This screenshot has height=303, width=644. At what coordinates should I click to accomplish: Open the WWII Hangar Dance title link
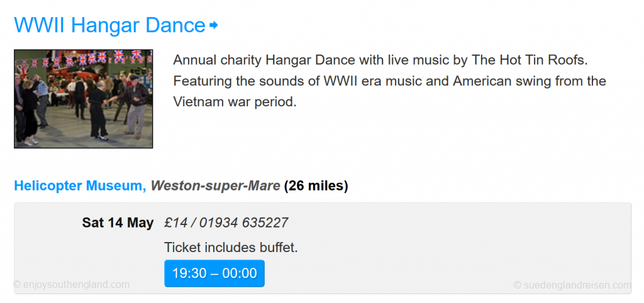click(109, 25)
